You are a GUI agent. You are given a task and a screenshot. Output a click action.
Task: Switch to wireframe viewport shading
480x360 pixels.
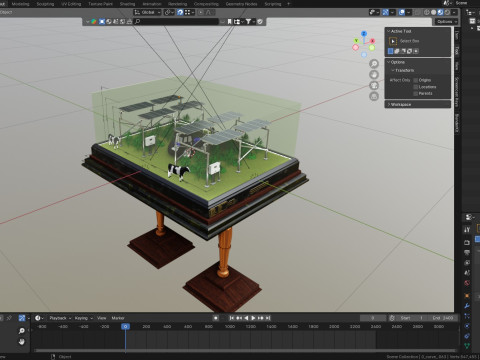point(427,12)
